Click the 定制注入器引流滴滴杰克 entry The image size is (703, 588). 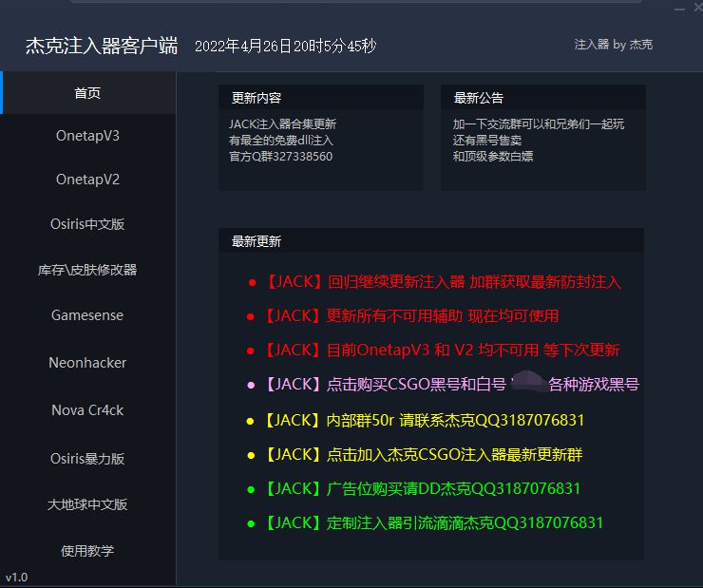tap(432, 523)
